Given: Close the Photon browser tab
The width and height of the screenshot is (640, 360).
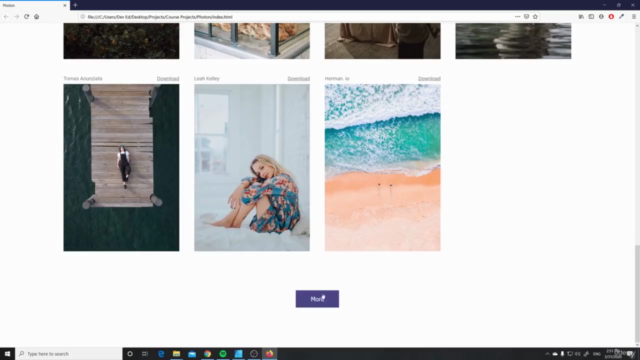Looking at the screenshot, I should point(64,5).
